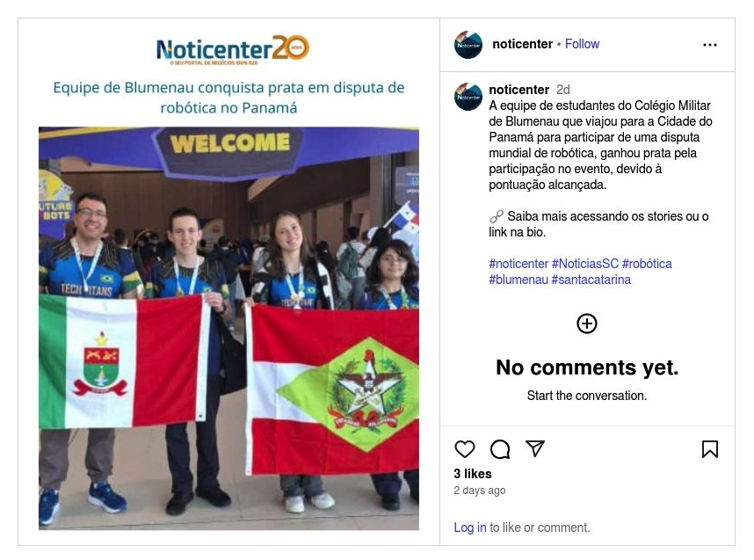
Task: Open the #noticenter hashtag
Action: click(x=518, y=264)
